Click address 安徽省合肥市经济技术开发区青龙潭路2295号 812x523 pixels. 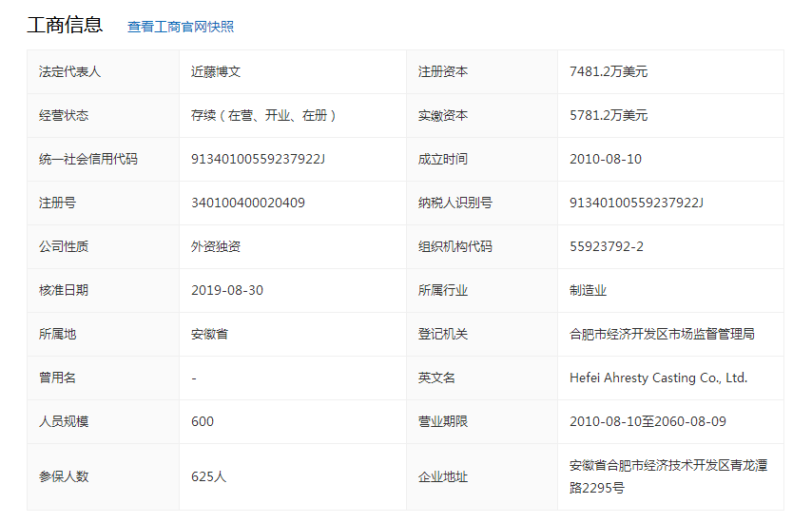(x=668, y=476)
